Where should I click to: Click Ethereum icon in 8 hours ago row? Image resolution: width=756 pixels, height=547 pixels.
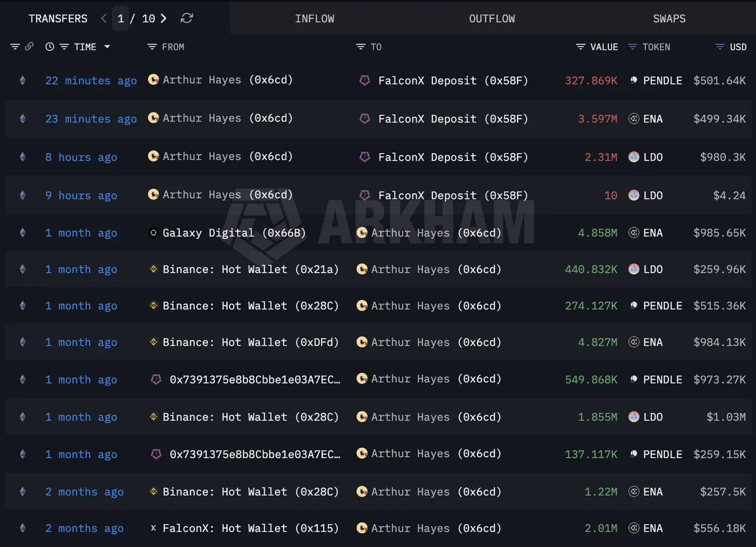tap(23, 156)
